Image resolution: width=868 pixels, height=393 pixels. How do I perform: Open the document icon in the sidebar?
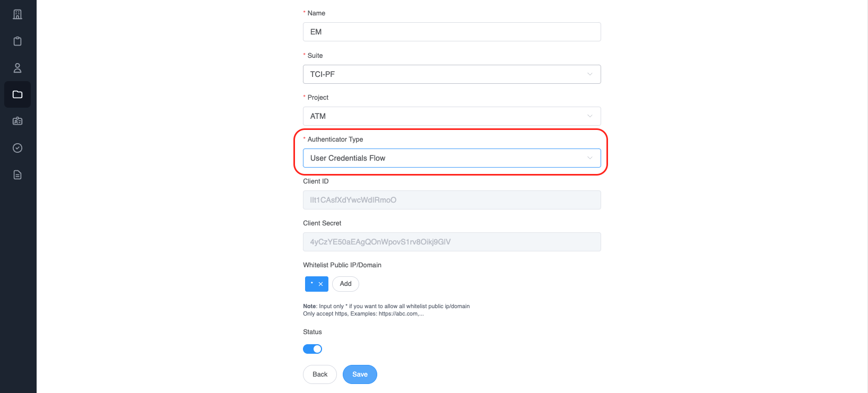click(18, 175)
